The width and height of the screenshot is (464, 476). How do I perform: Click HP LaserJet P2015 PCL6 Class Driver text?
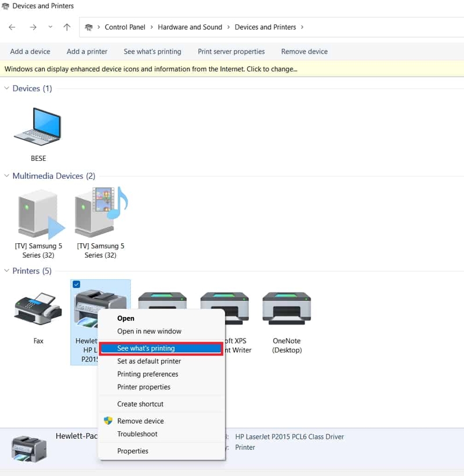tap(289, 437)
